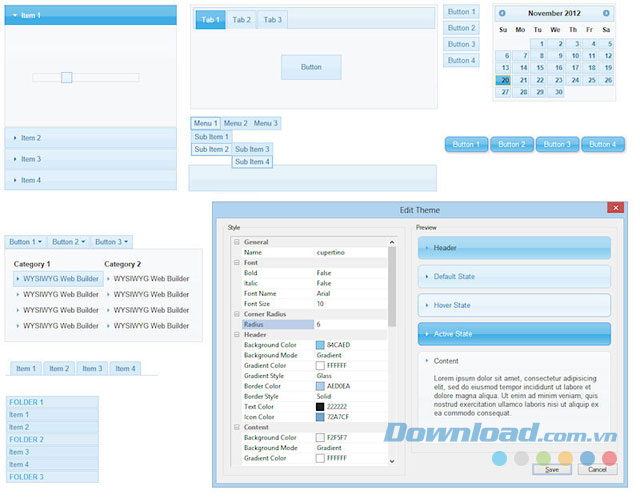Edit the Name value cupertino
The height and width of the screenshot is (498, 640).
click(350, 252)
